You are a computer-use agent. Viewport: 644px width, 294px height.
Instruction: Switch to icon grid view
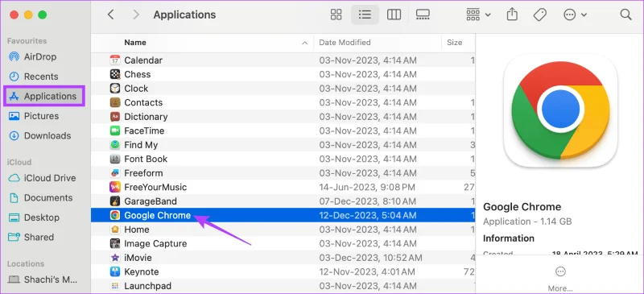tap(336, 14)
